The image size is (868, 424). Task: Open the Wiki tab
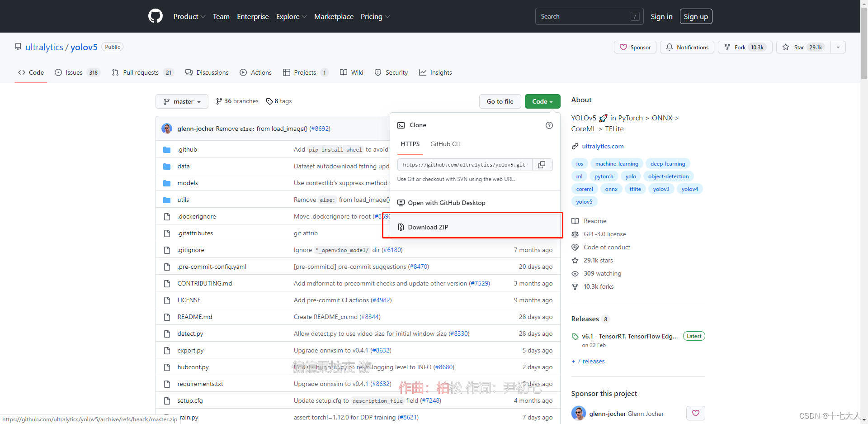coord(352,72)
